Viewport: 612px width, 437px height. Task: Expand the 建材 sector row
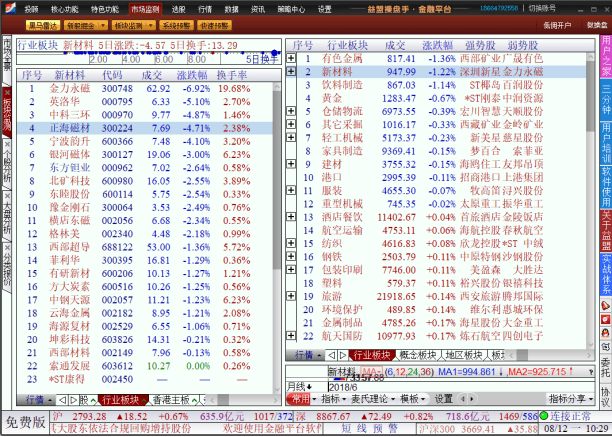(291, 164)
